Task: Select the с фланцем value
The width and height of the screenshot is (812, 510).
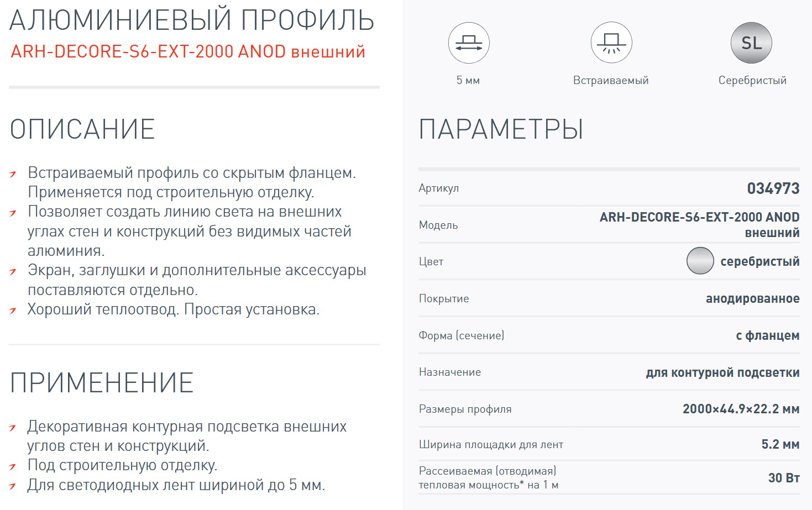Action: [x=768, y=335]
